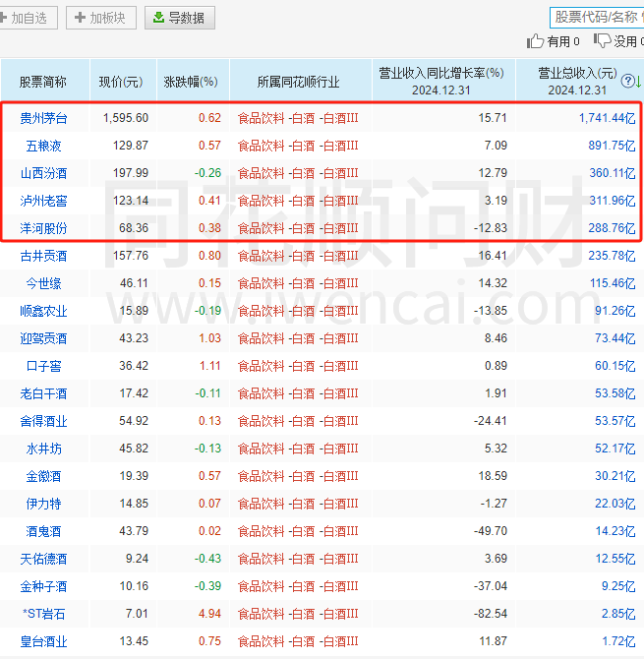The height and width of the screenshot is (659, 644).
Task: Open the 水井坊 stock link
Action: click(x=43, y=449)
